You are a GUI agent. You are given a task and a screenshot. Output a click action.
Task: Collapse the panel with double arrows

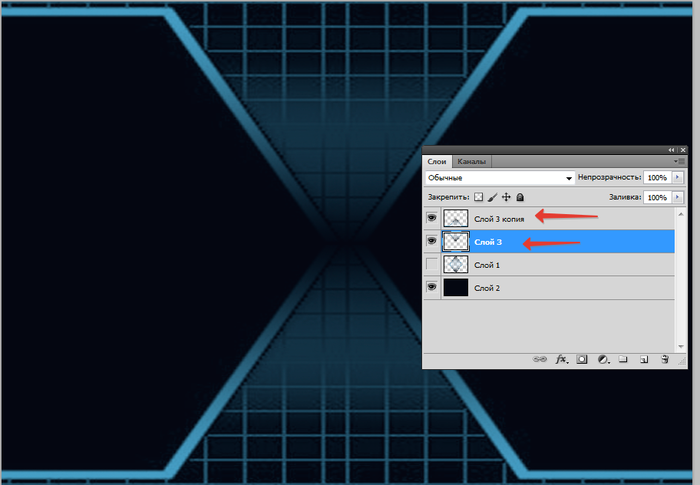[671, 150]
